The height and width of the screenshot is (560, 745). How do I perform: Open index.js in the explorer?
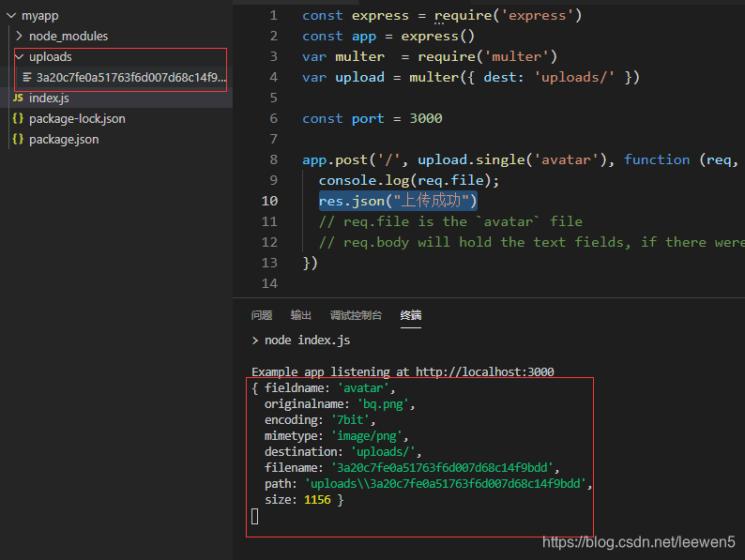(x=49, y=98)
